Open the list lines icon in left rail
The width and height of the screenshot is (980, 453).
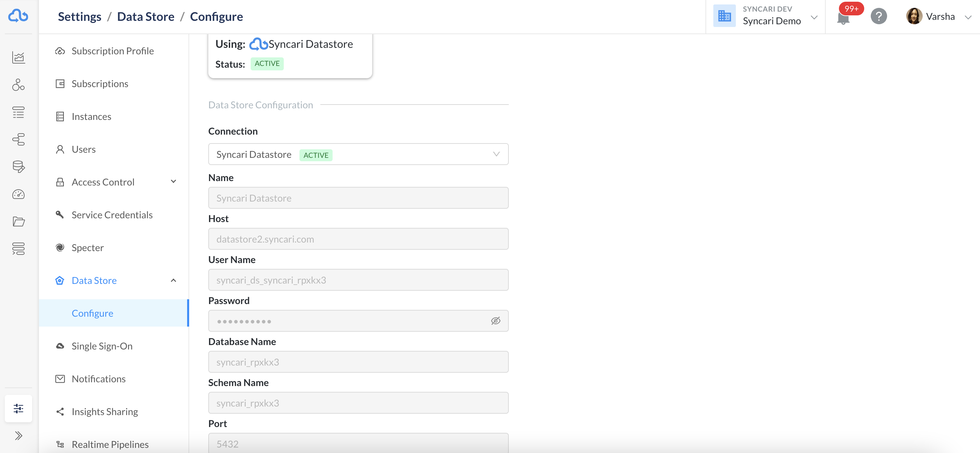coord(18,112)
